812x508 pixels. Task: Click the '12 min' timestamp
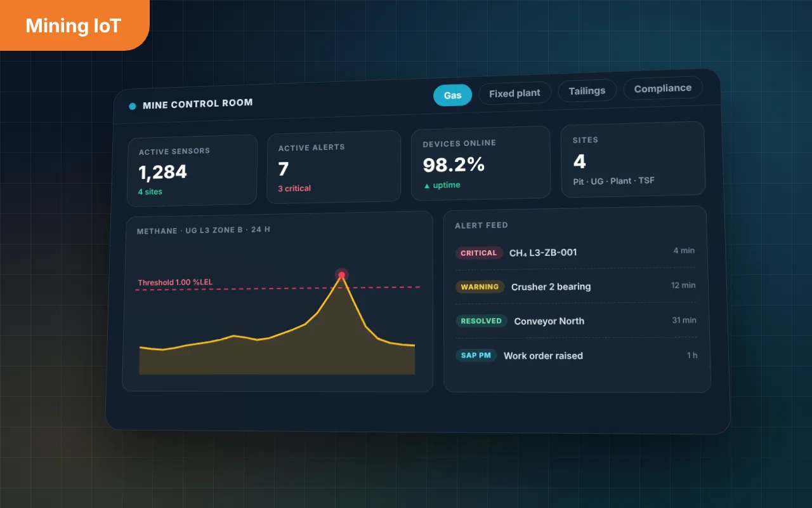click(683, 286)
